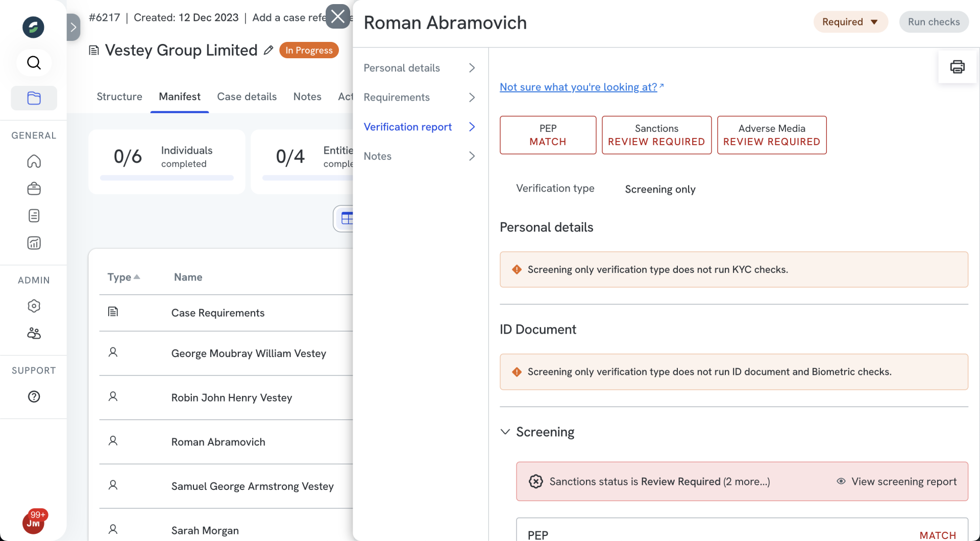Go to the Home icon under General
Image resolution: width=980 pixels, height=541 pixels.
coord(34,161)
